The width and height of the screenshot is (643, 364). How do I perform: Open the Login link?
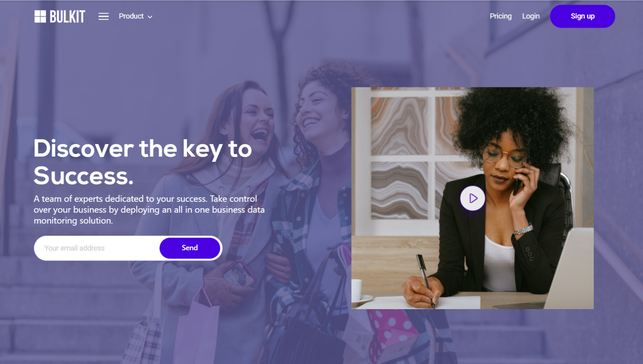[x=531, y=16]
